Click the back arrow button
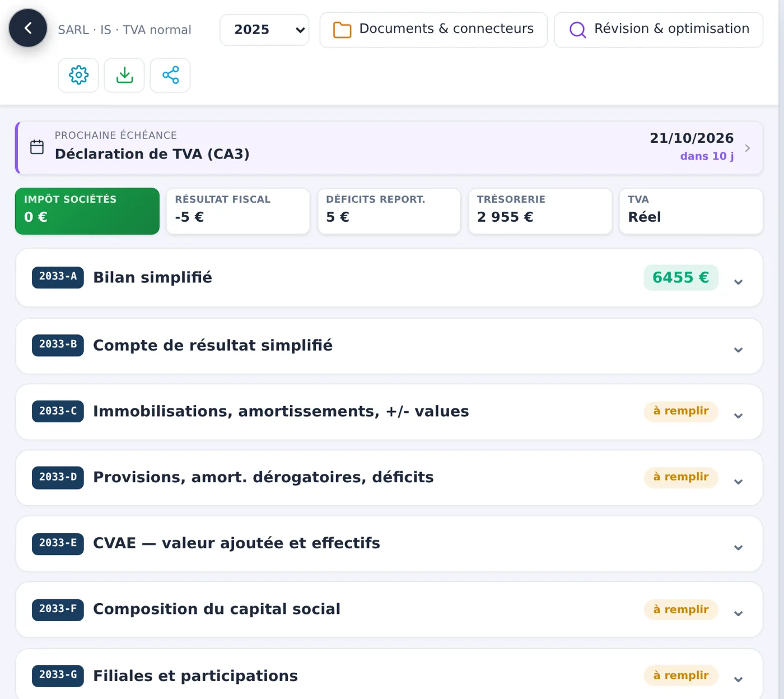 pos(28,28)
